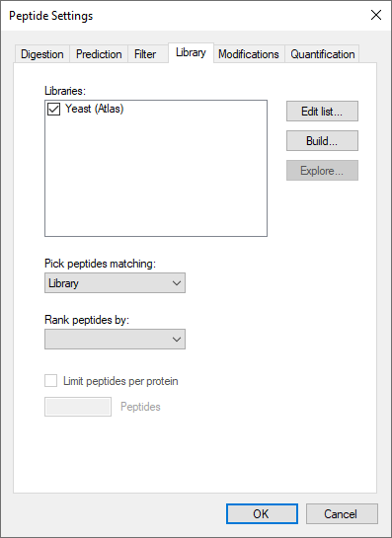
Task: Select the Yeast (Atlas) list entry
Action: coord(95,109)
